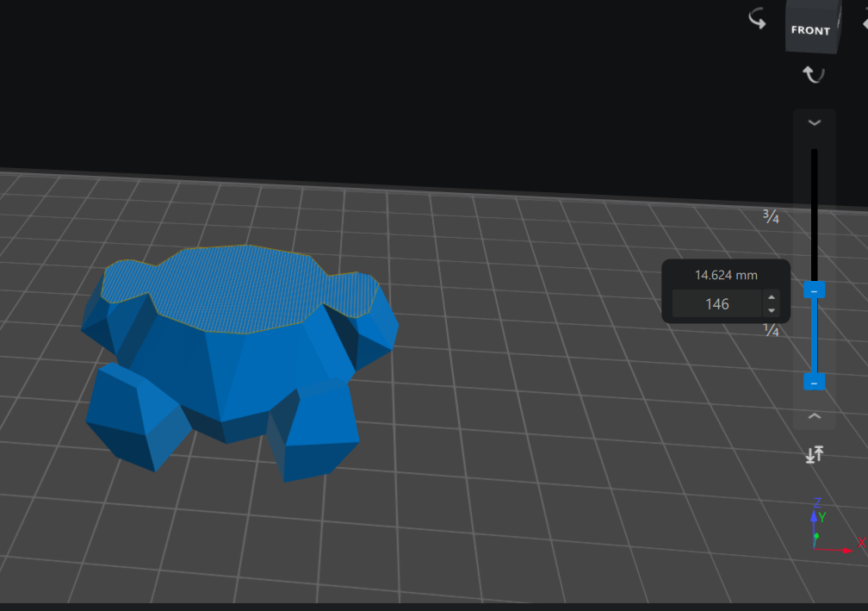Click the down chevron above layer slider
The image size is (868, 611).
tap(815, 123)
